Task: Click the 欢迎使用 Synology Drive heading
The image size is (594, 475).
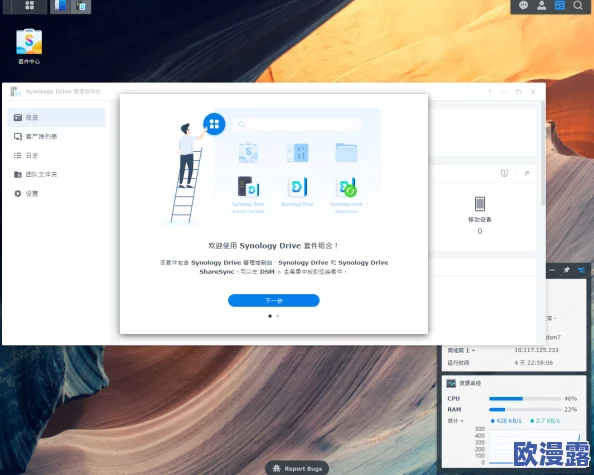Action: 273,246
